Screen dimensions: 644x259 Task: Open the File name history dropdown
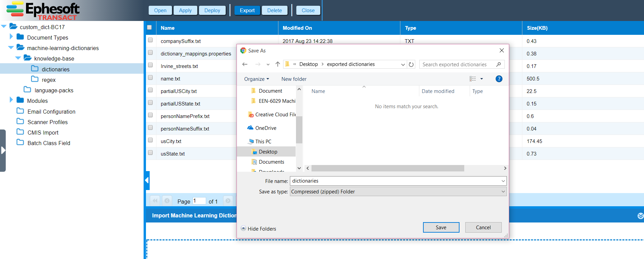[503, 181]
